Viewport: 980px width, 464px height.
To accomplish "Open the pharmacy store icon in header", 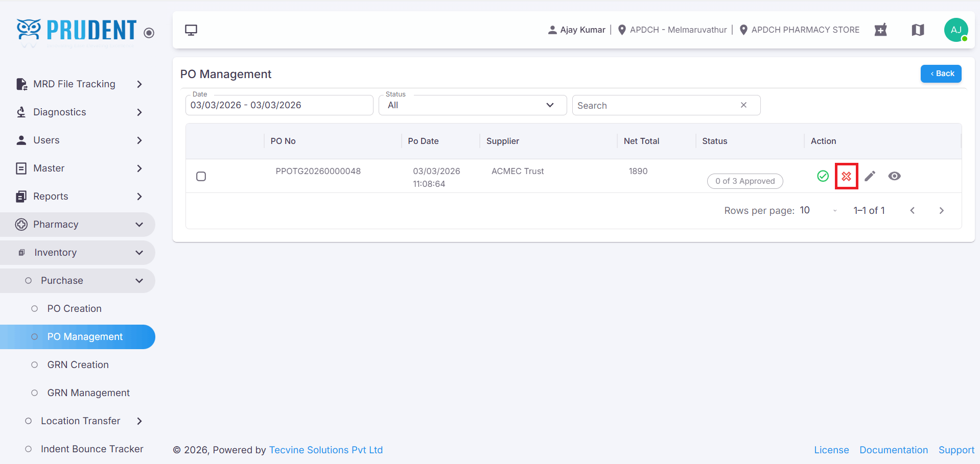I will (880, 30).
